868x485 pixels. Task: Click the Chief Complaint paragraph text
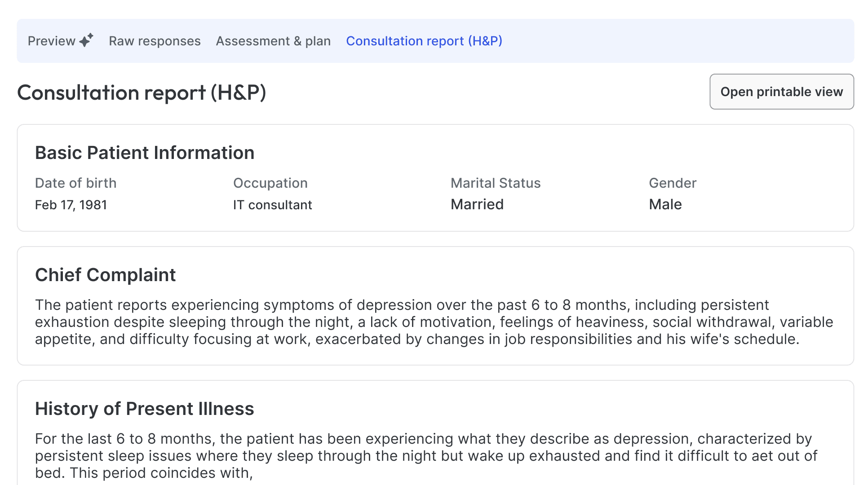(434, 322)
